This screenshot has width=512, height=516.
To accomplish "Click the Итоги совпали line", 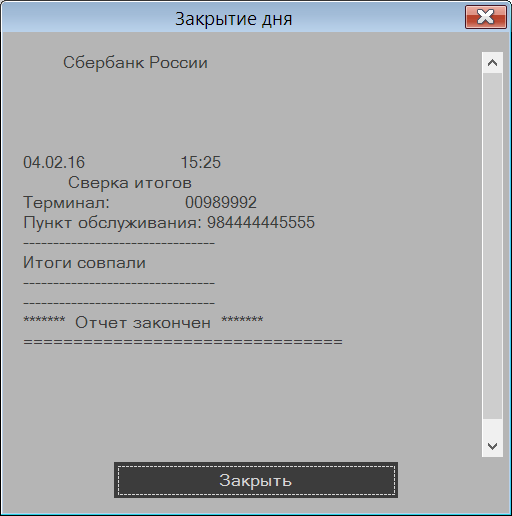I will click(84, 263).
